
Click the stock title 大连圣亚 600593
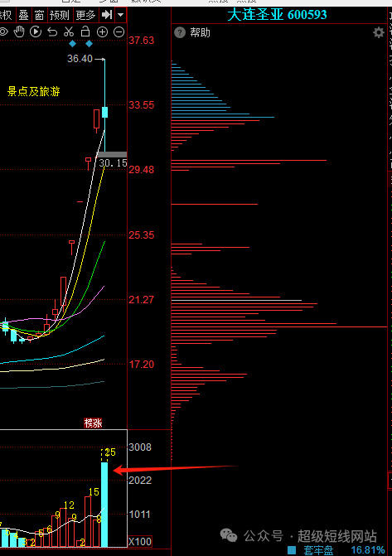point(277,15)
